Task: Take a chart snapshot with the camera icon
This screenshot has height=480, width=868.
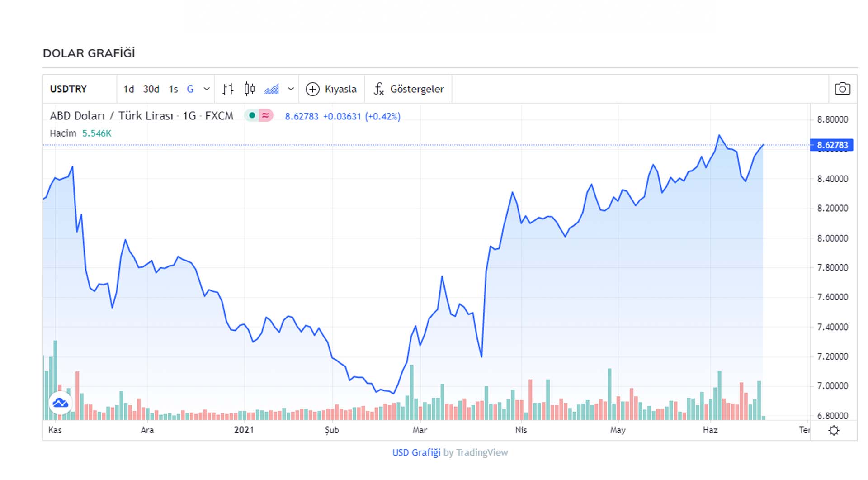Action: click(842, 89)
